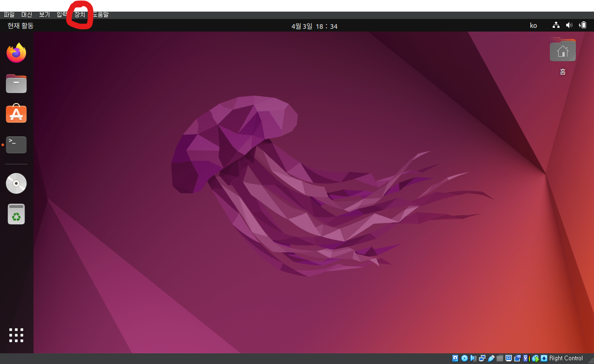The image size is (594, 364).
Task: Click the grey shared folders indicator in status bar
Action: point(500,358)
